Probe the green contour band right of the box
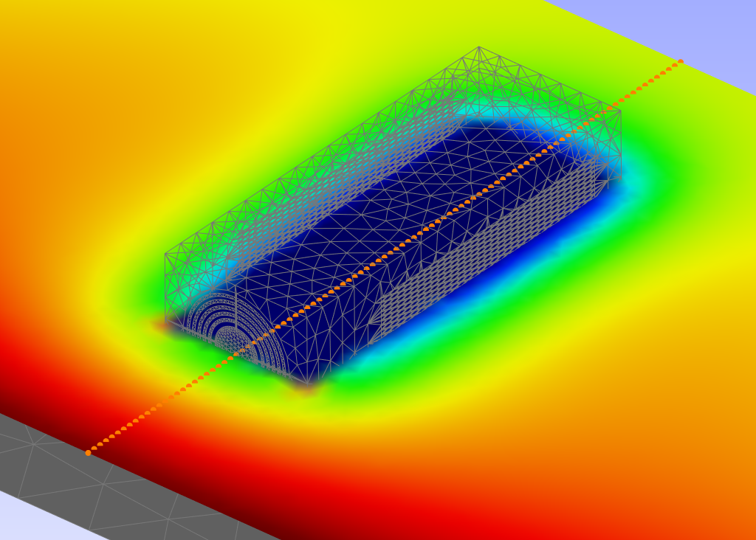The width and height of the screenshot is (756, 540). [x=664, y=192]
